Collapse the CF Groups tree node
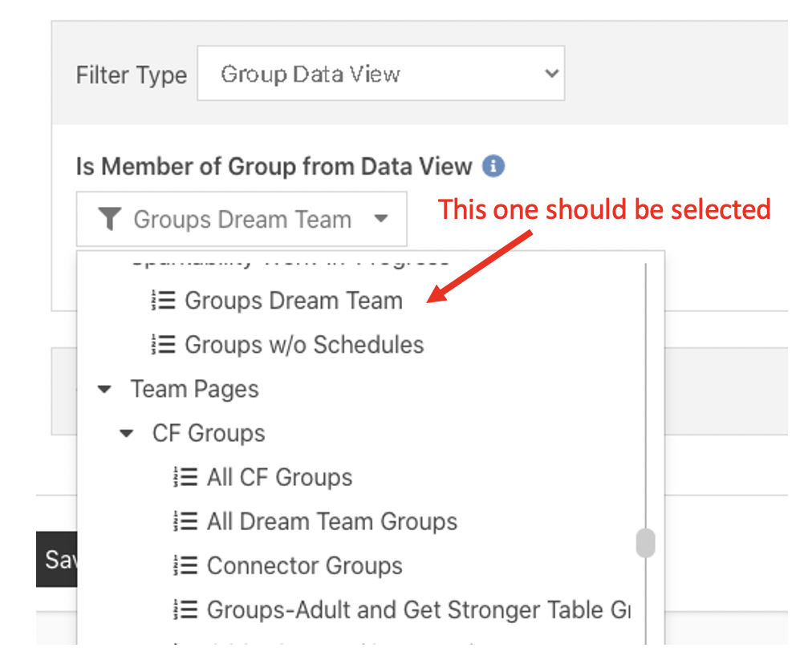Viewport: 804px width, 672px height. pyautogui.click(x=126, y=432)
